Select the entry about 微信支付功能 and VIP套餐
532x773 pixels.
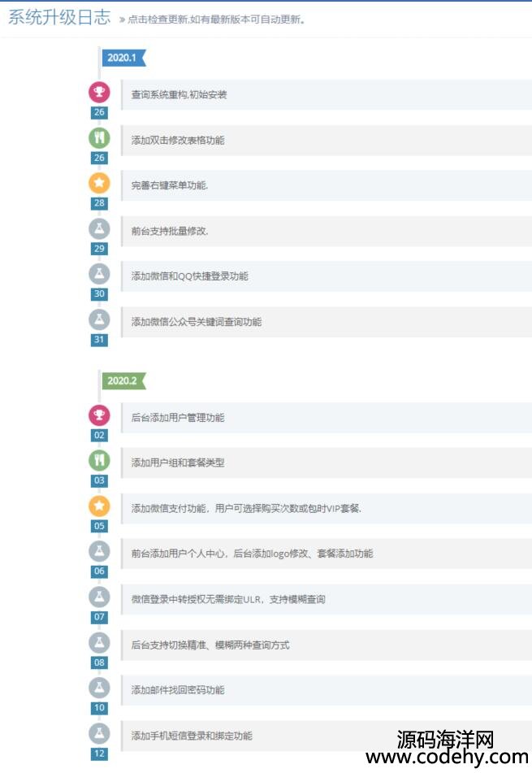tap(326, 508)
